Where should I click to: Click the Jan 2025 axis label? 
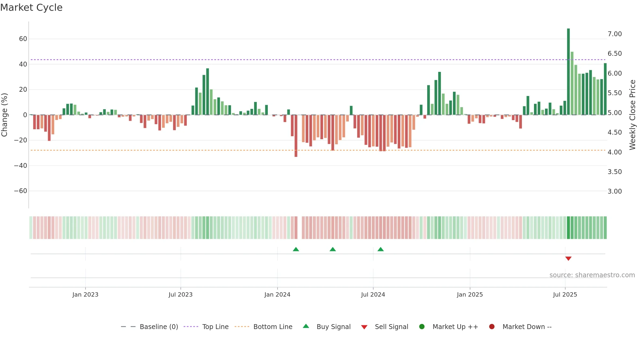[470, 294]
